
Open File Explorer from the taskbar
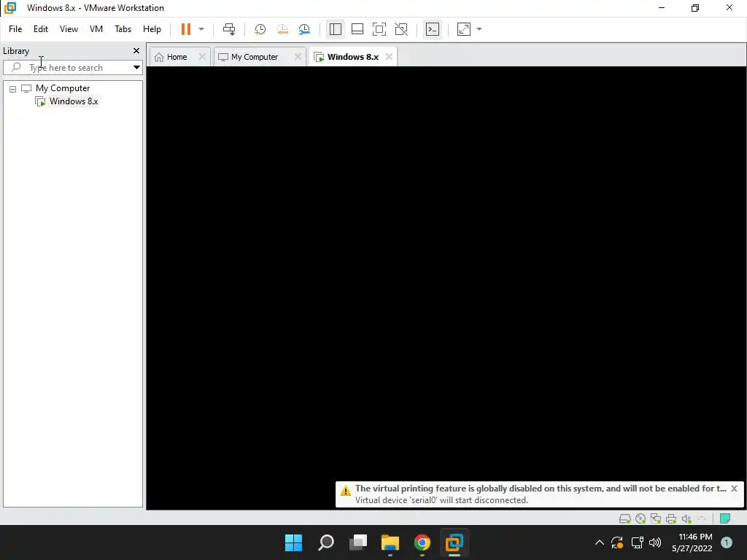point(390,542)
